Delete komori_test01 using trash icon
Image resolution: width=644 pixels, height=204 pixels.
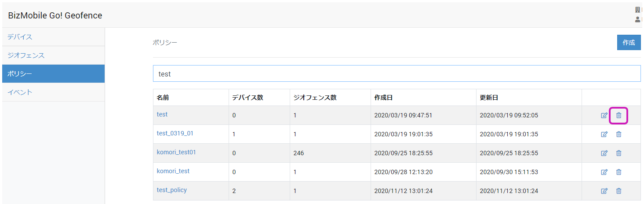tap(619, 153)
